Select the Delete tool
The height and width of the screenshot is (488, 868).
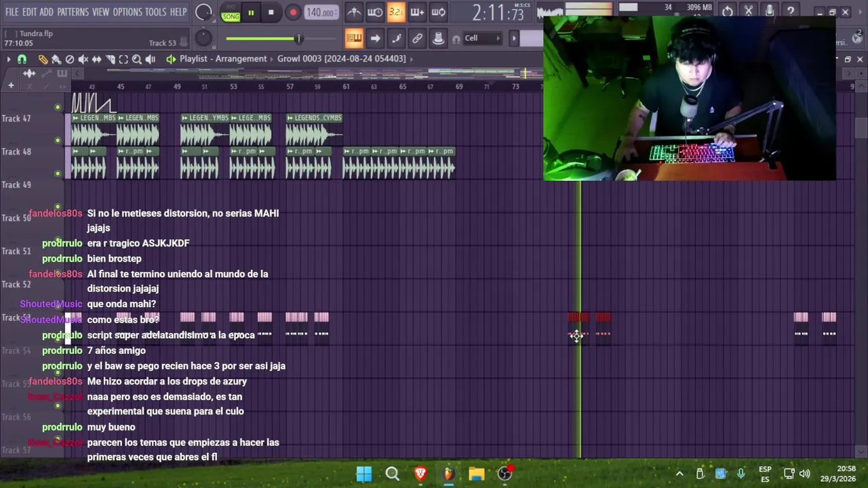coord(70,59)
